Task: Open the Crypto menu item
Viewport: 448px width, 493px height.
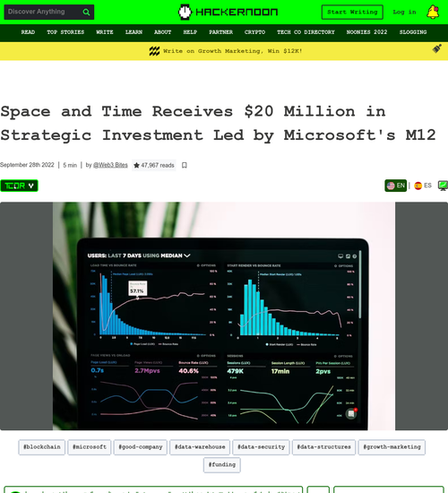Action: (x=254, y=32)
